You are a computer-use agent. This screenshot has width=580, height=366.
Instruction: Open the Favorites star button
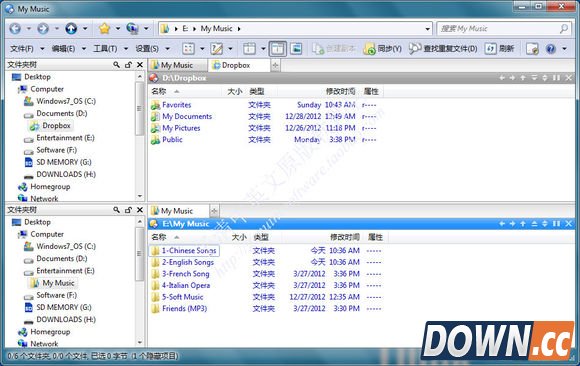point(104,28)
